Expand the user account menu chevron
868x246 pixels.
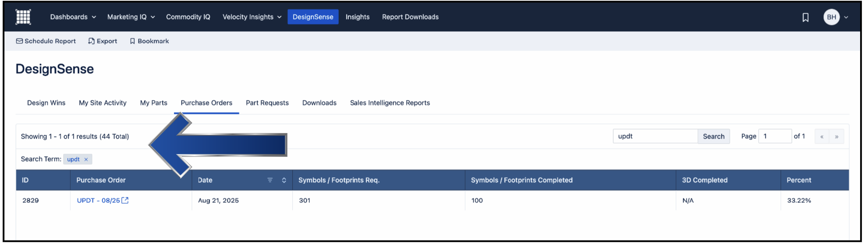(846, 17)
